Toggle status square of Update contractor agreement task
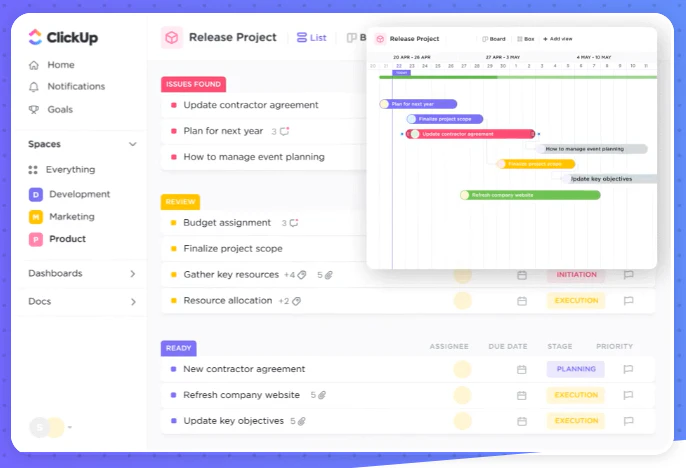686x468 pixels. [x=174, y=105]
